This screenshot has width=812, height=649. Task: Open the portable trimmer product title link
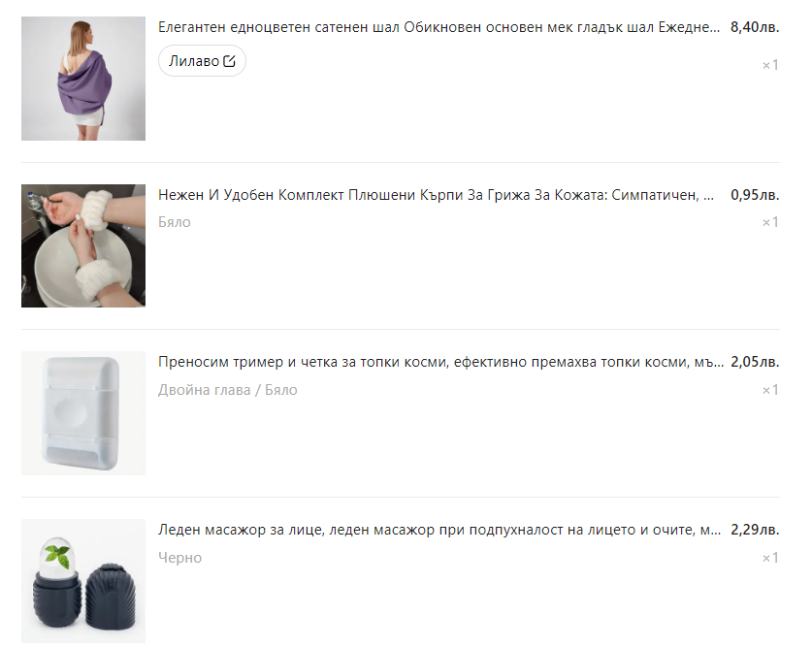440,362
